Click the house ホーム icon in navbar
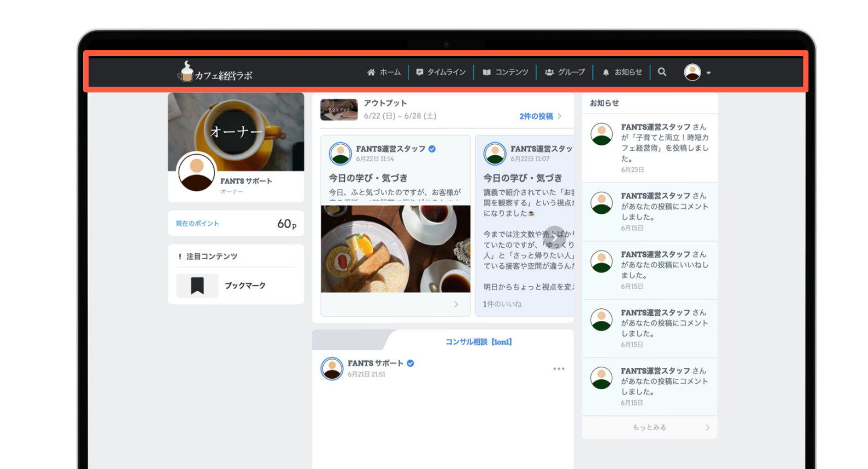The width and height of the screenshot is (868, 469). pyautogui.click(x=371, y=72)
